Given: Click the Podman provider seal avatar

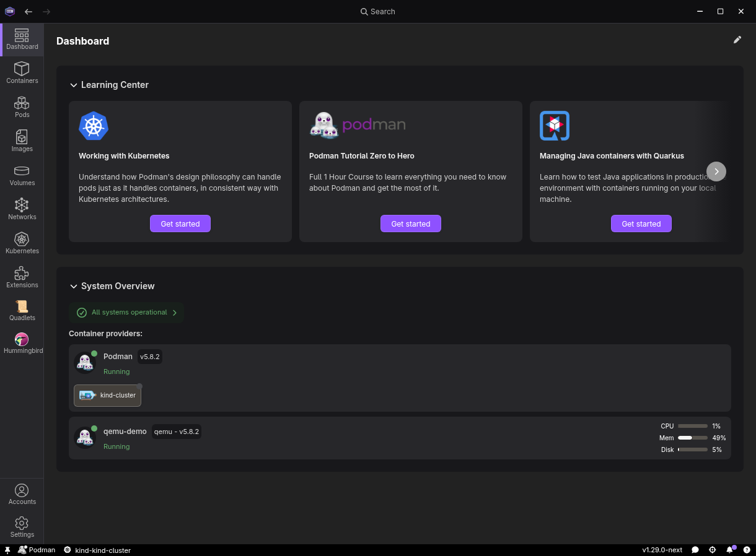Looking at the screenshot, I should point(85,363).
